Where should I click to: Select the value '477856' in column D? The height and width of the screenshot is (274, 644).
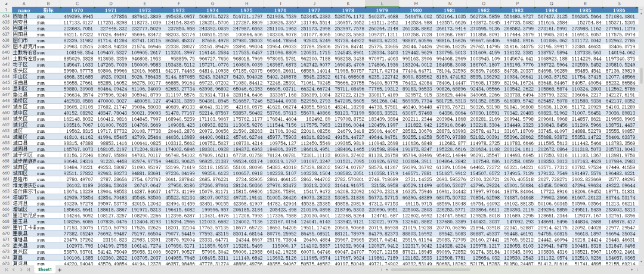pos(110,17)
